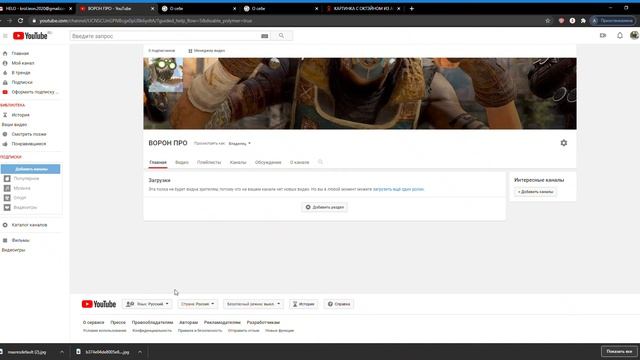Click the footer YouTube logo
Image resolution: width=640 pixels, height=360 pixels.
point(99,304)
